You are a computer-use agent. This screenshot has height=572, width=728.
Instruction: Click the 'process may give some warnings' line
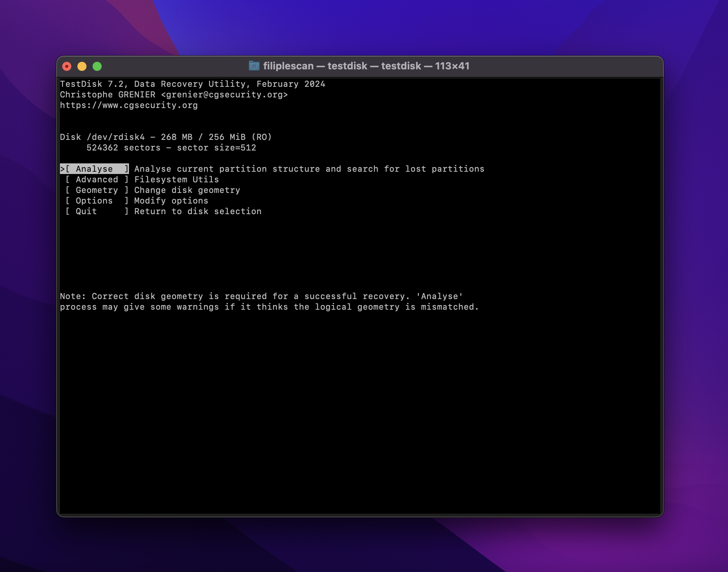pos(269,307)
